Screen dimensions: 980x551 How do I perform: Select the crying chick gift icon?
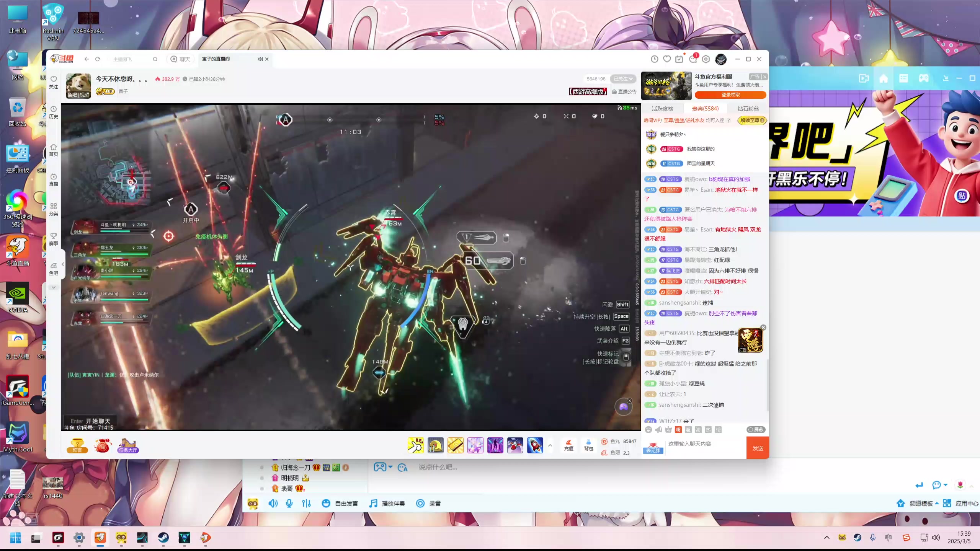coord(435,445)
